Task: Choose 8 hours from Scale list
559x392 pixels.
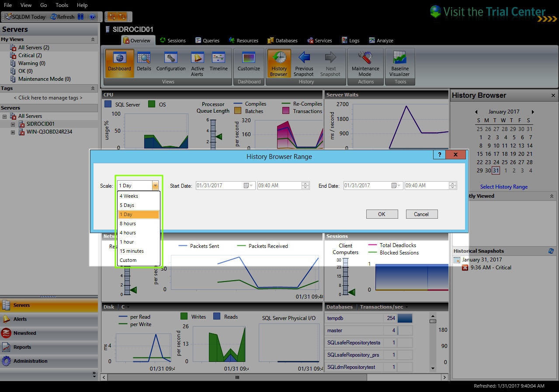Action: (139, 224)
